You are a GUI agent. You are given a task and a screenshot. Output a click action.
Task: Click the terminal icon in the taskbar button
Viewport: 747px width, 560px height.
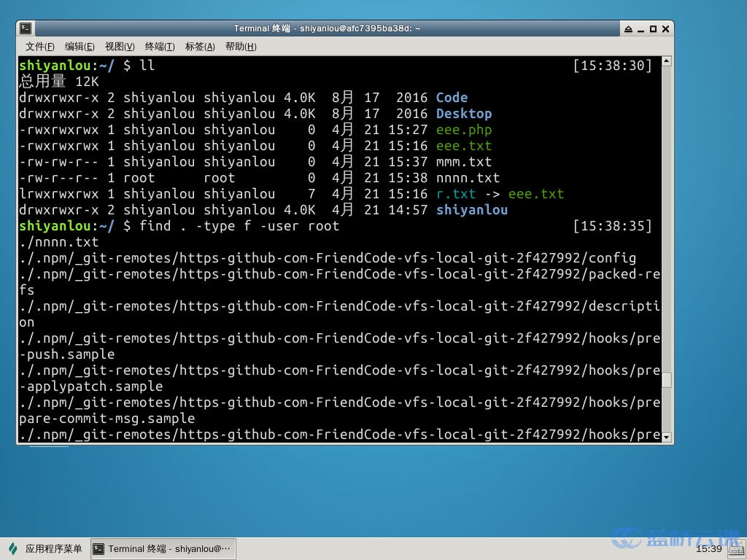(99, 549)
